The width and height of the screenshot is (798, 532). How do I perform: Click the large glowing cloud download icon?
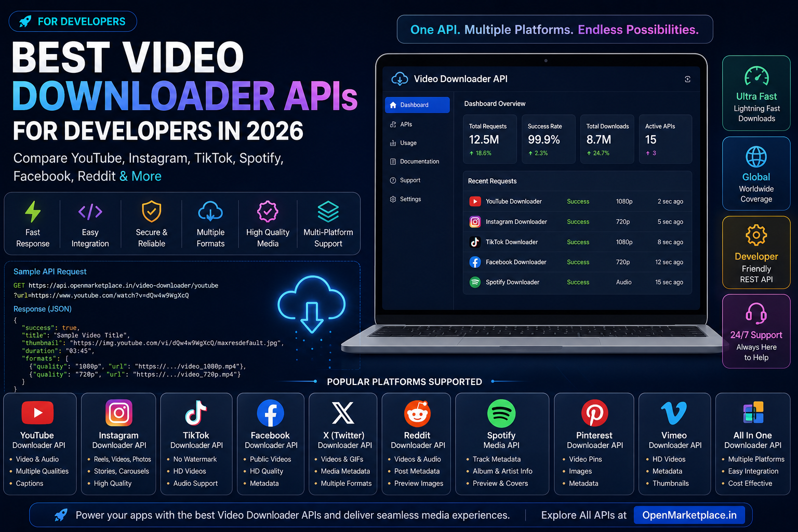312,304
